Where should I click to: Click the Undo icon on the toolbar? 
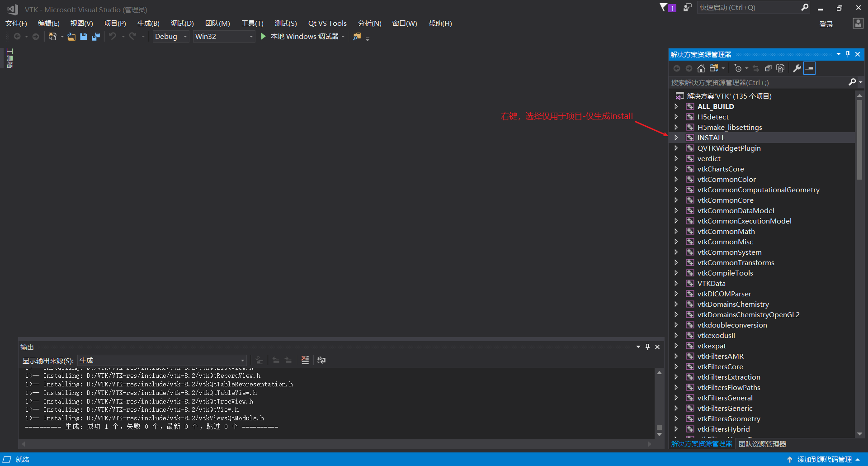pyautogui.click(x=113, y=36)
